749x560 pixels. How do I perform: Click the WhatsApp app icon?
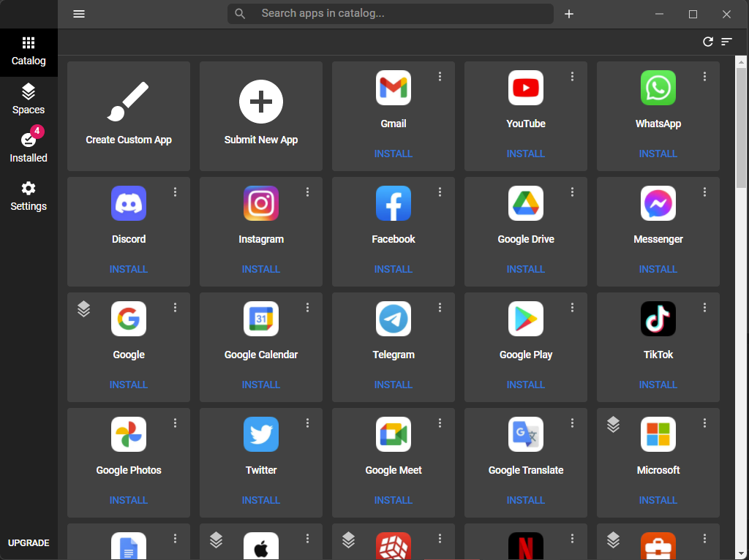[x=658, y=88]
